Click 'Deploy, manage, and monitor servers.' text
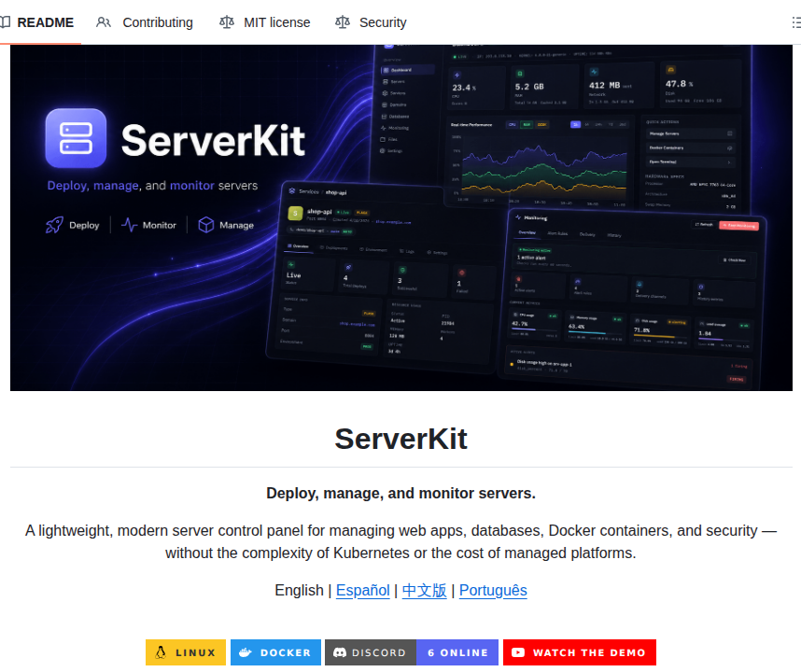The image size is (801, 672). click(x=401, y=494)
